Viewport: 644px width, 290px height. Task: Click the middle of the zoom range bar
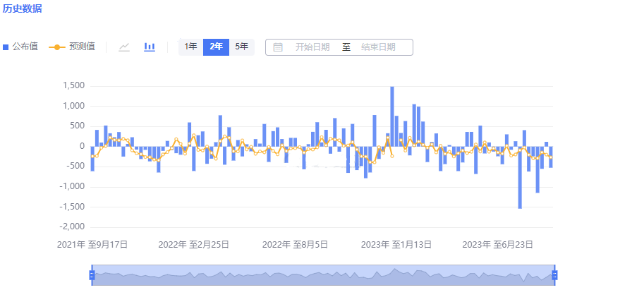coord(323,276)
